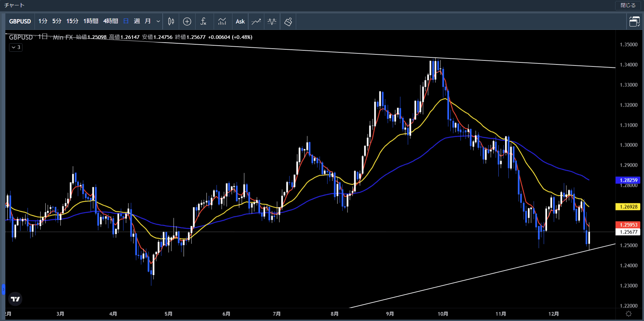The width and height of the screenshot is (644, 321).
Task: Open the trend line drawing tool icon
Action: [x=256, y=21]
